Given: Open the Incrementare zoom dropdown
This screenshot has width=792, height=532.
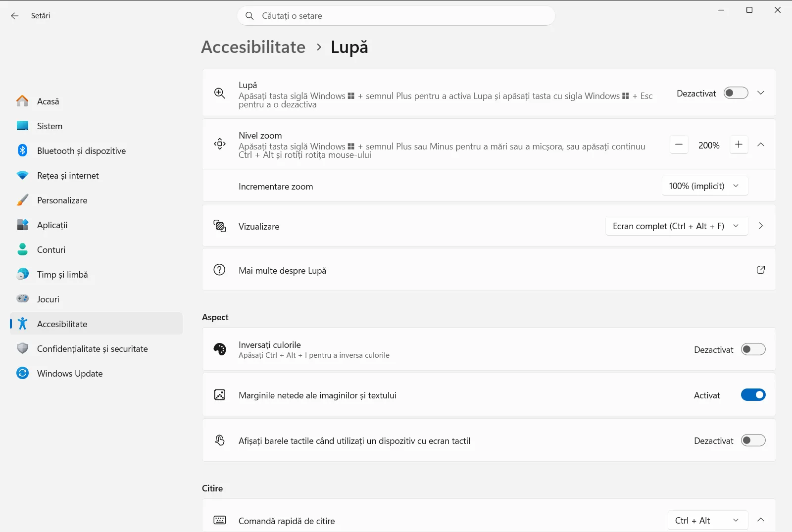Looking at the screenshot, I should point(705,186).
